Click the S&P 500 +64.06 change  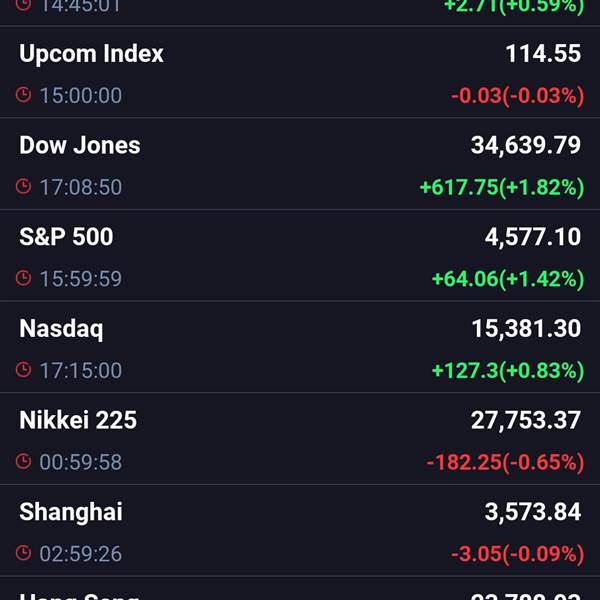507,279
